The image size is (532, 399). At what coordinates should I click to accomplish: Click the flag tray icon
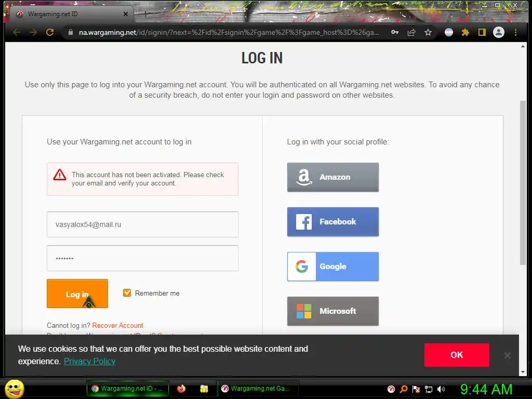click(416, 389)
